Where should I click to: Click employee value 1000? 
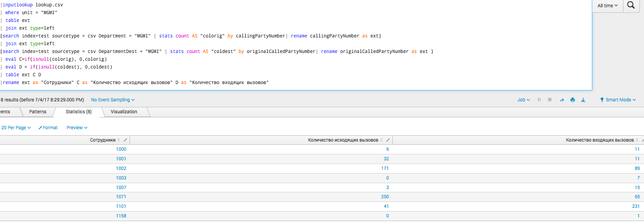point(121,149)
